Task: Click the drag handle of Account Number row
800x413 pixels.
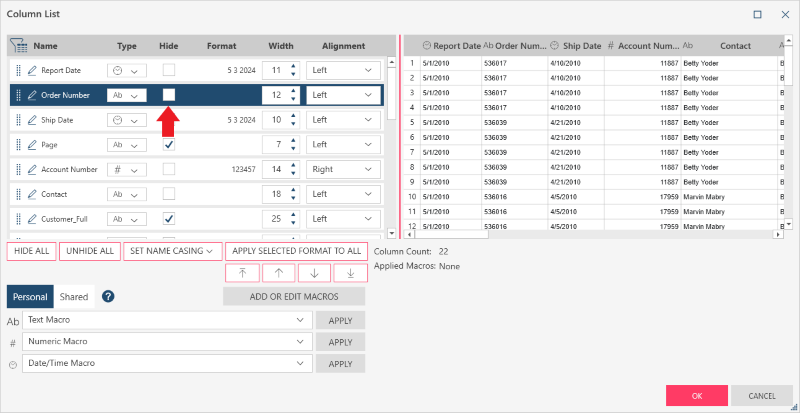Action: [18, 169]
